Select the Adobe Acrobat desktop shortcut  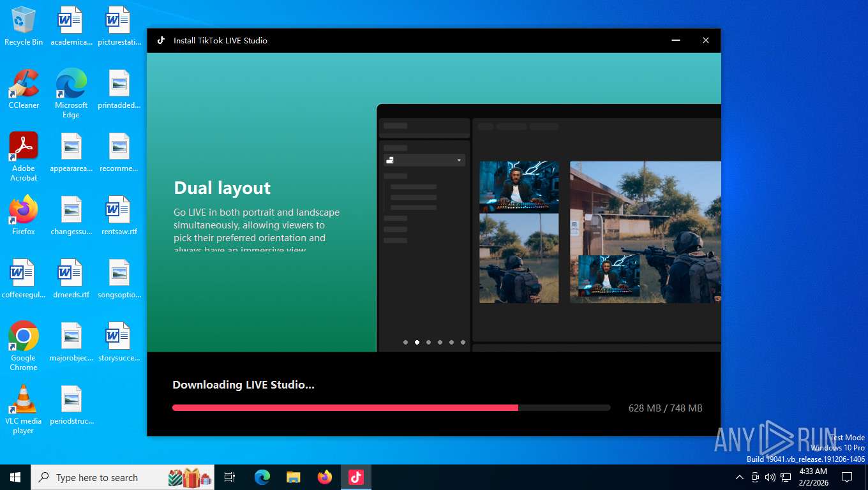click(x=24, y=157)
